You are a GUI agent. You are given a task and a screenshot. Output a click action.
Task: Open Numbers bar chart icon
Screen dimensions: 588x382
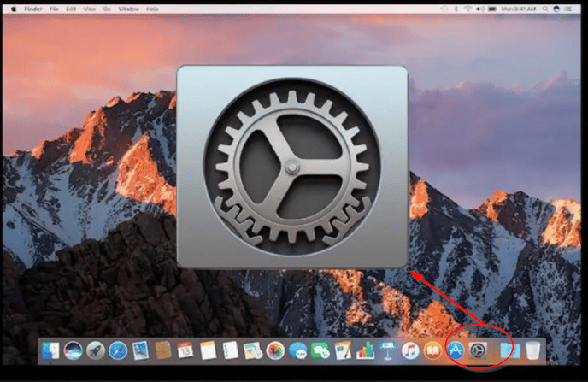pyautogui.click(x=365, y=351)
